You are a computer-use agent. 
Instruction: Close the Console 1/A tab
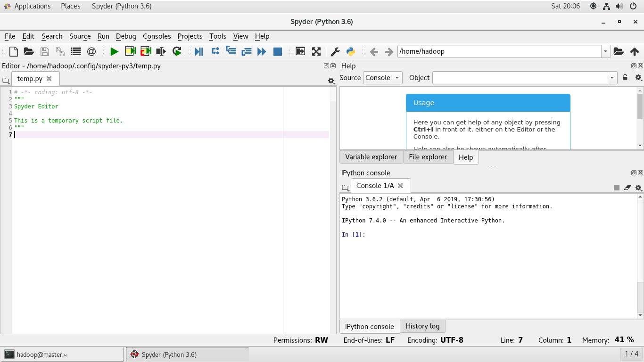pos(400,186)
